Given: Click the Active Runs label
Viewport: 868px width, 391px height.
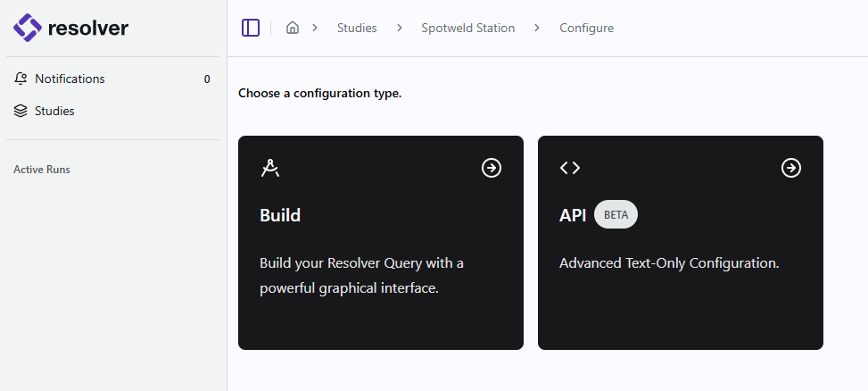Looking at the screenshot, I should point(42,170).
